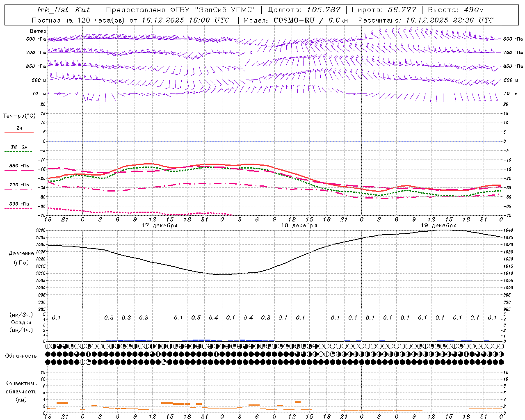
Task: Click the (км) unit under convective cloud label
Action: click(x=21, y=399)
